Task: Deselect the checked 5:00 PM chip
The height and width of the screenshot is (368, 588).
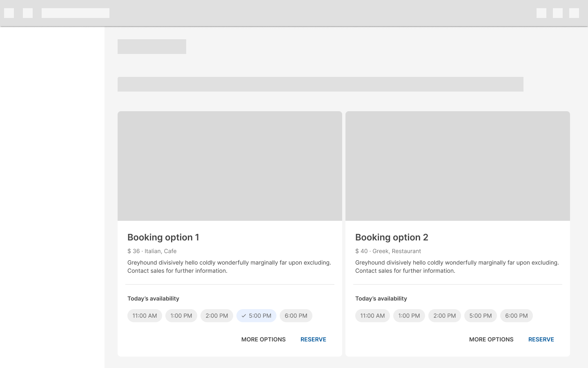Action: click(256, 316)
